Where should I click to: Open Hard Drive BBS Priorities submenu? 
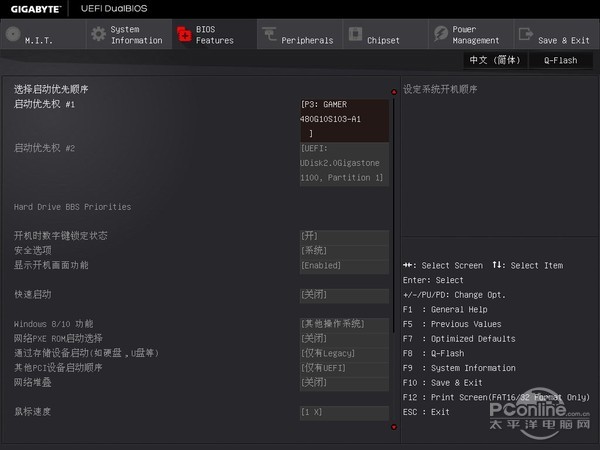click(x=72, y=207)
